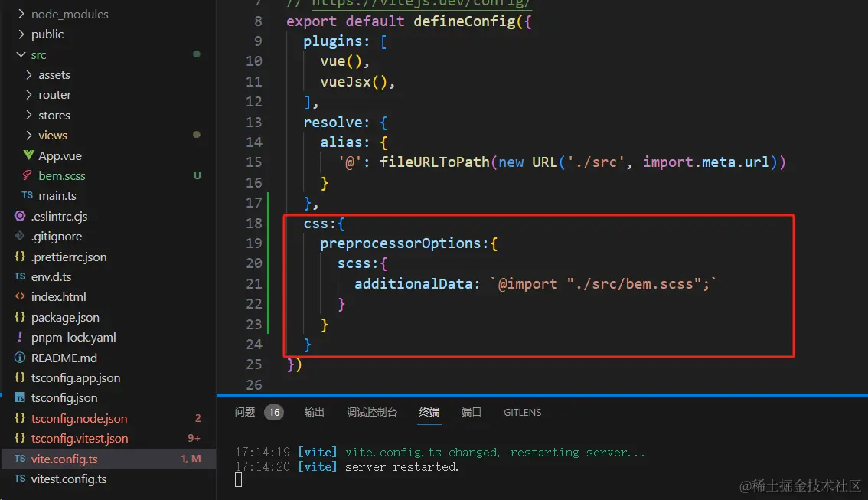Switch to the 调试控制台 tab
Viewport: 868px width, 500px height.
[x=371, y=412]
